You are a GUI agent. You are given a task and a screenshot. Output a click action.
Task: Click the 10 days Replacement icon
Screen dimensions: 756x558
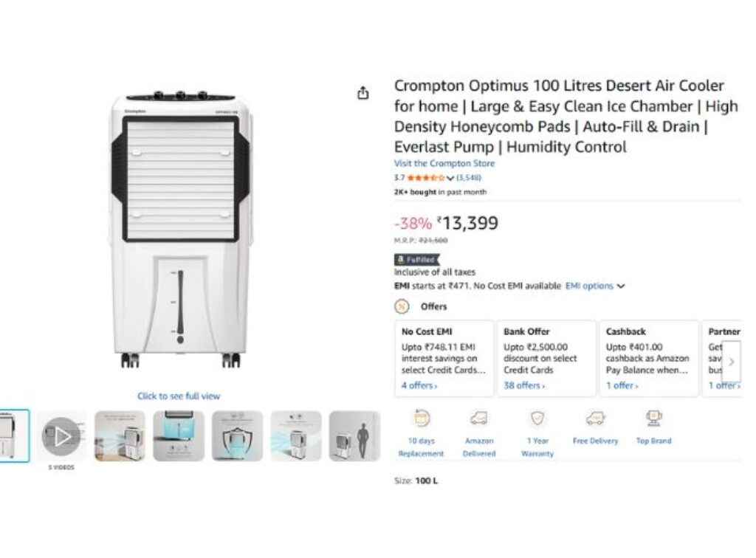point(422,418)
